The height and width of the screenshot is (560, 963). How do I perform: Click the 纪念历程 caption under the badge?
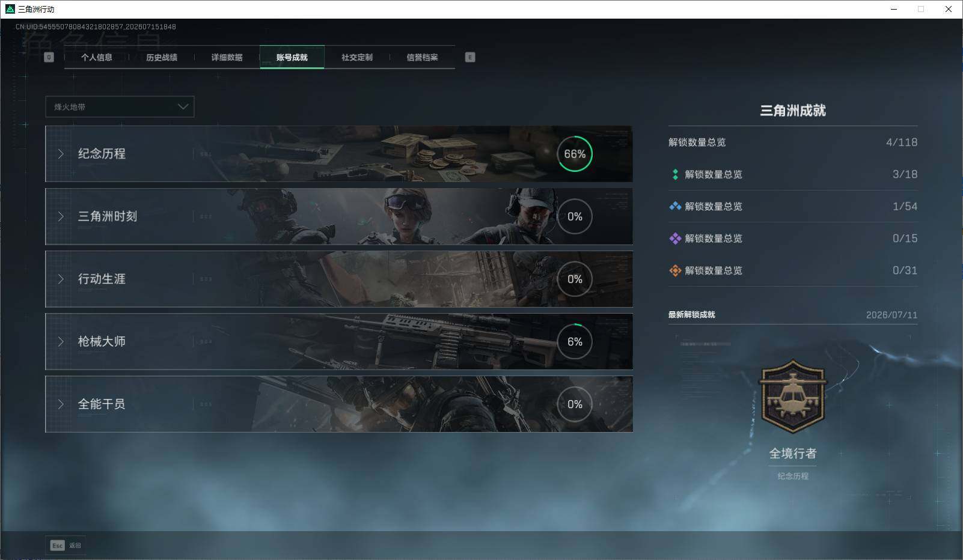point(793,476)
